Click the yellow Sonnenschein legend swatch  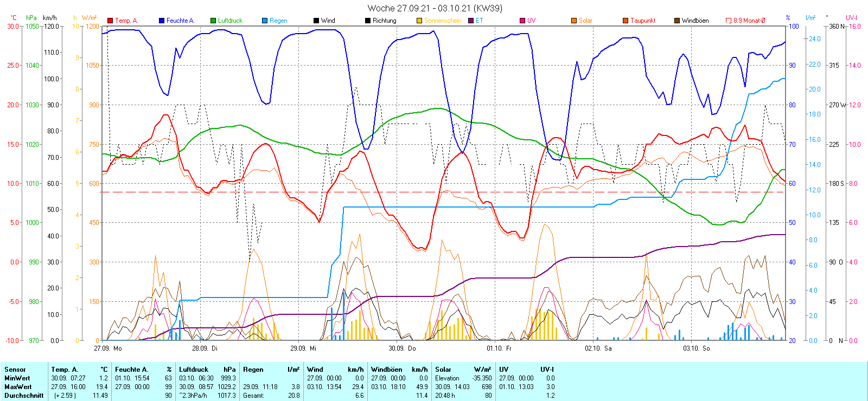pyautogui.click(x=419, y=21)
